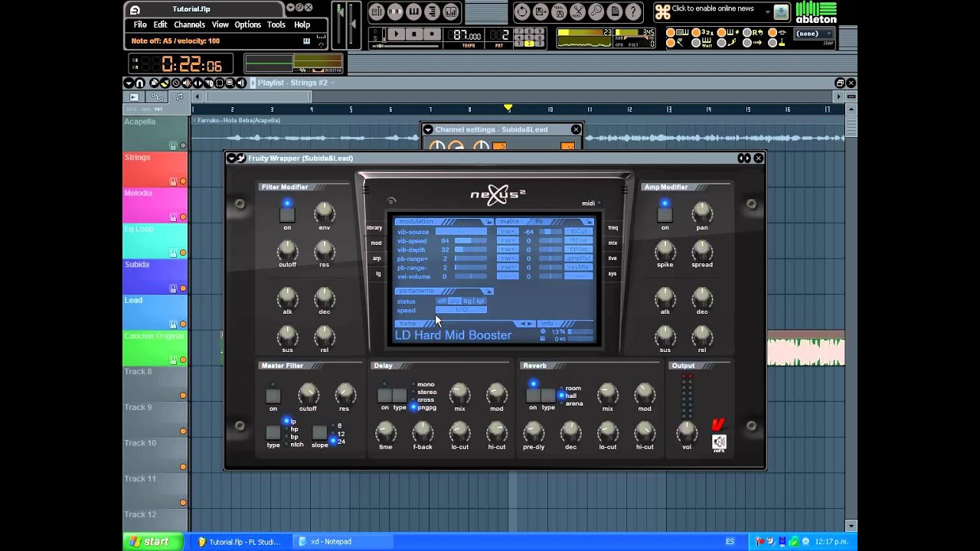The height and width of the screenshot is (551, 980).
Task: Open the Tools menu
Action: click(276, 24)
